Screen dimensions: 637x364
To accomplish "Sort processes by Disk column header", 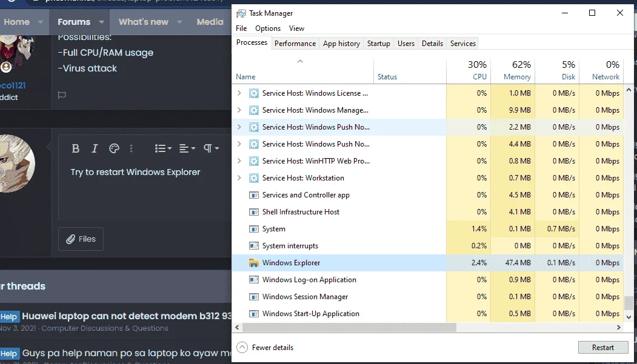I will pyautogui.click(x=557, y=71).
